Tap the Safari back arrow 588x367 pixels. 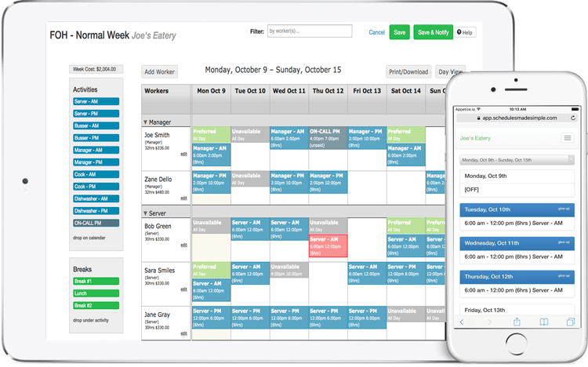(462, 322)
